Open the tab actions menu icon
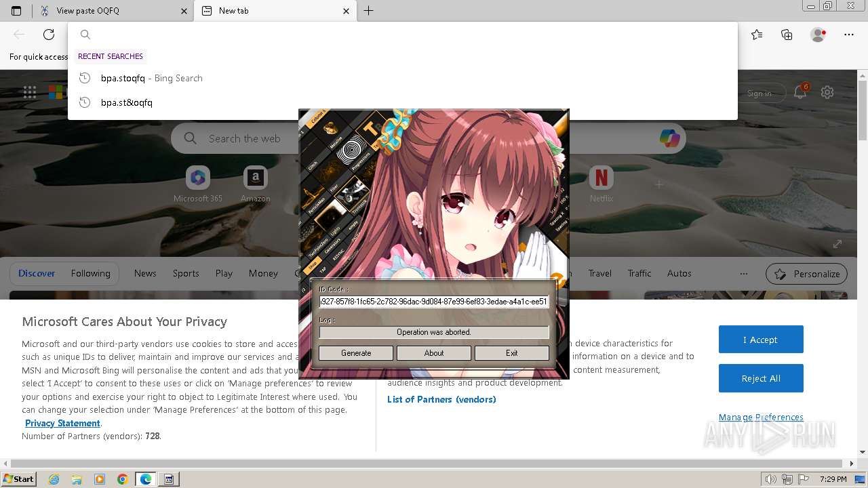 (16, 11)
